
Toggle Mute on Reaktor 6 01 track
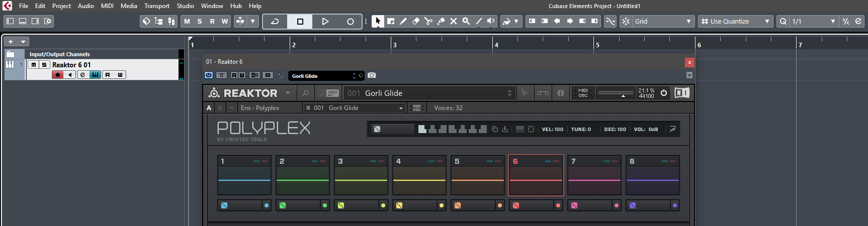pos(33,65)
